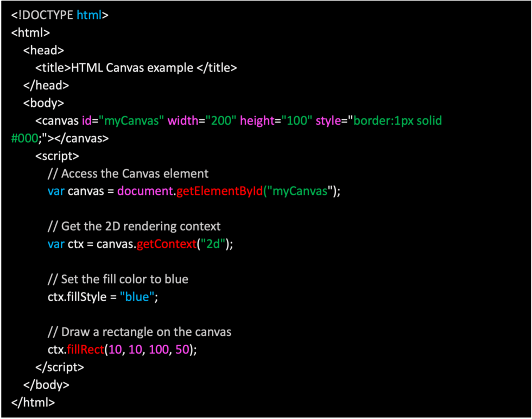The height and width of the screenshot is (419, 532).
Task: Click the closing head tag
Action: click(x=46, y=85)
